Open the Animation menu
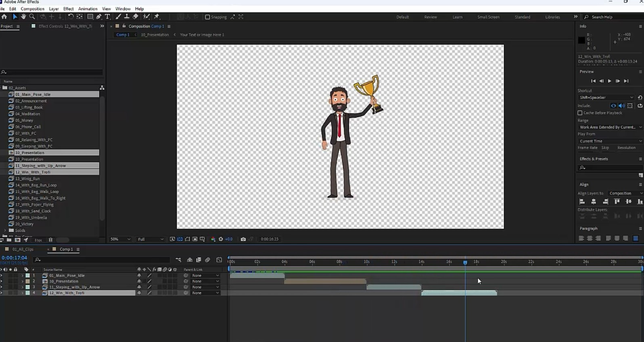Image resolution: width=644 pixels, height=342 pixels. (x=88, y=8)
